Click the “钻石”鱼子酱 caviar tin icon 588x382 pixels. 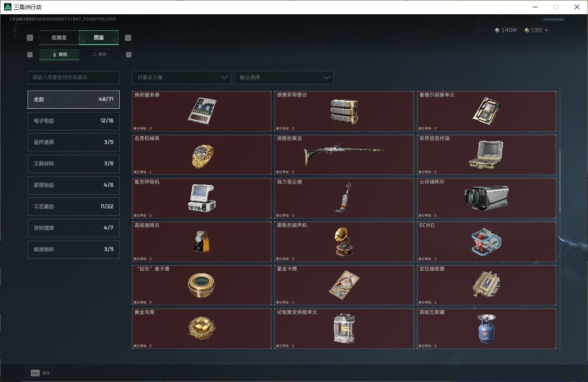point(202,285)
